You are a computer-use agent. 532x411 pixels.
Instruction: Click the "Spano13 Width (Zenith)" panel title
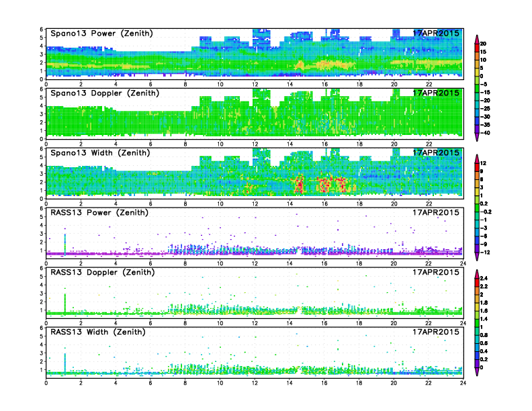click(100, 153)
